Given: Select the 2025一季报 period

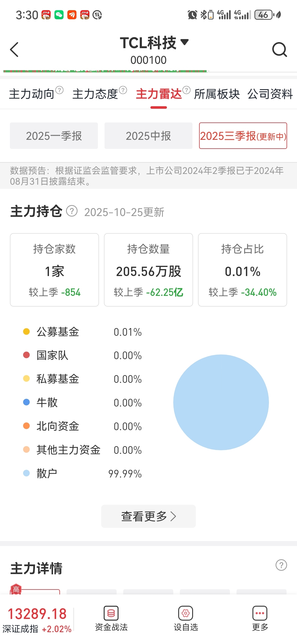Looking at the screenshot, I should 54,136.
